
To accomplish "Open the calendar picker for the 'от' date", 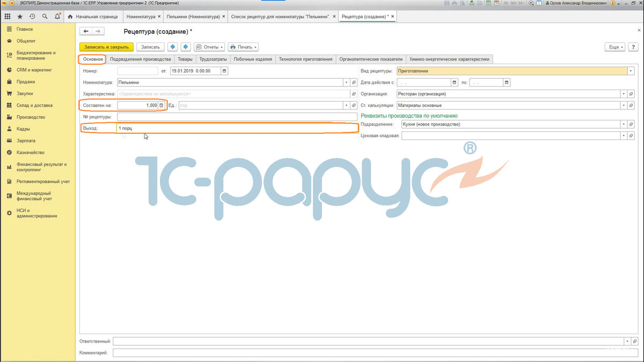I will click(x=224, y=71).
